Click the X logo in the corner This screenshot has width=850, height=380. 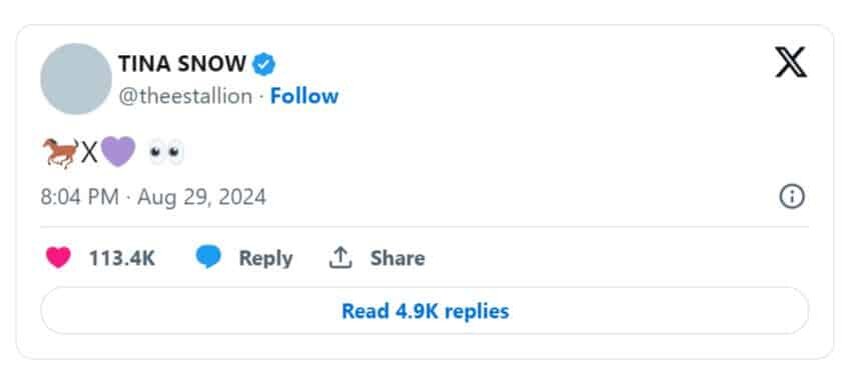791,62
